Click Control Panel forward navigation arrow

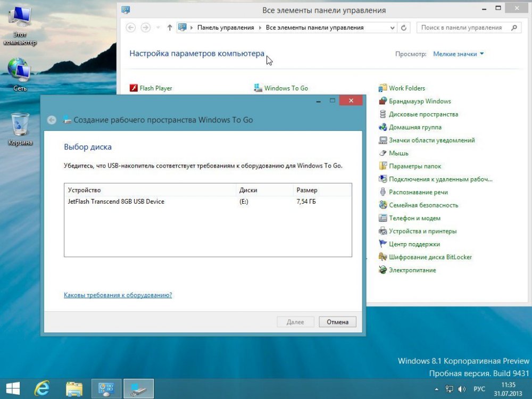pos(146,28)
